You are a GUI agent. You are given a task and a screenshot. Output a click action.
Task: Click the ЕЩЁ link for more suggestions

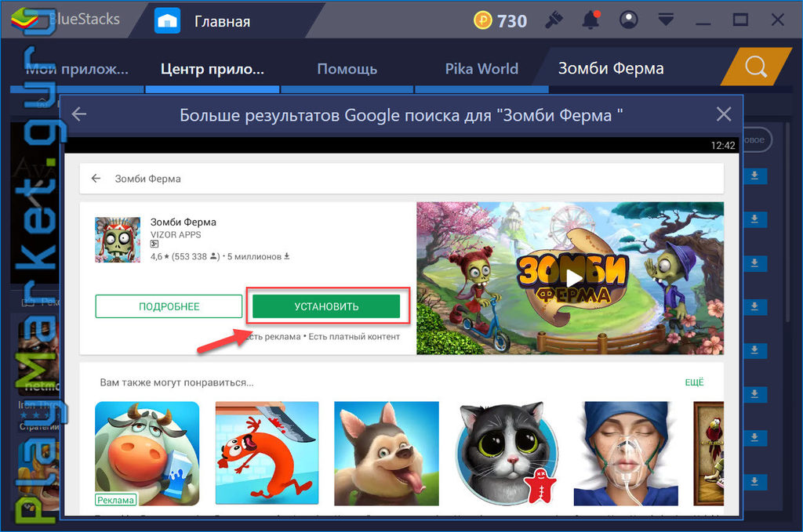click(x=694, y=382)
